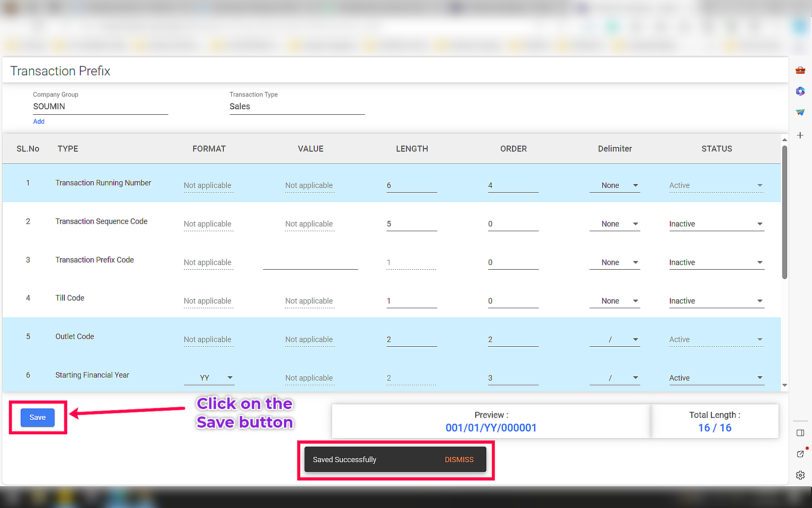
Task: Open Status dropdown for Till Code
Action: [716, 301]
